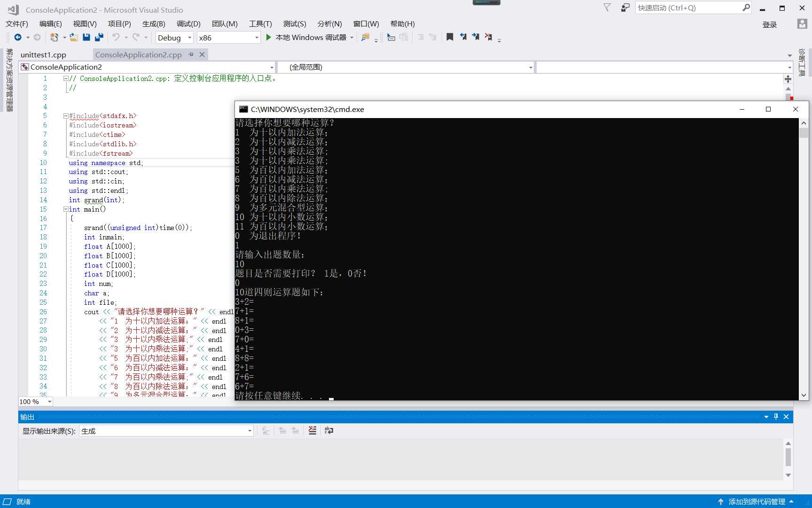Open the x86 platform dropdown
The width and height of the screenshot is (812, 508).
(x=228, y=38)
